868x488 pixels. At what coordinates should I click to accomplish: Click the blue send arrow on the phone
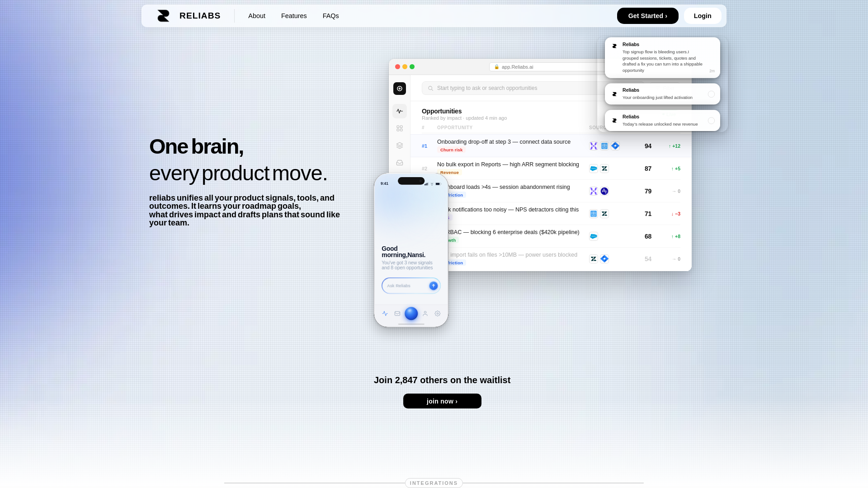[x=433, y=286]
